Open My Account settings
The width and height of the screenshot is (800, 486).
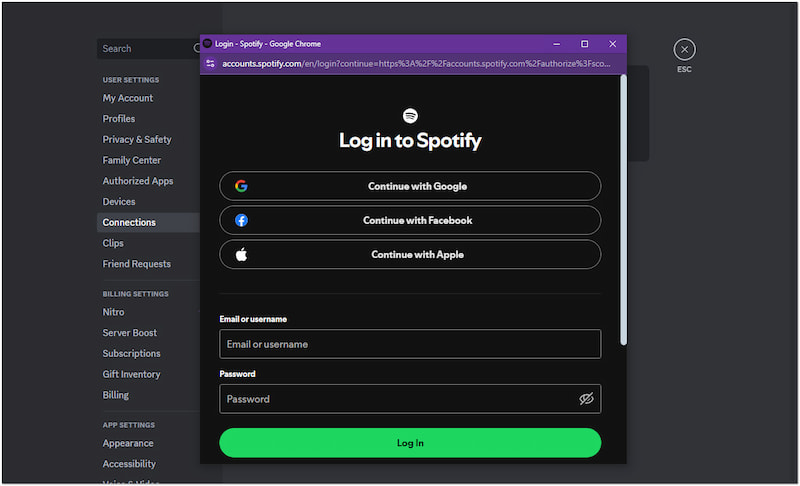click(128, 98)
